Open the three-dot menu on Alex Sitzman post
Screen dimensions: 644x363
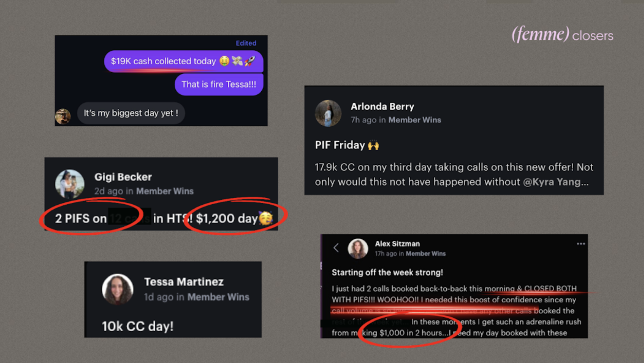coord(581,244)
